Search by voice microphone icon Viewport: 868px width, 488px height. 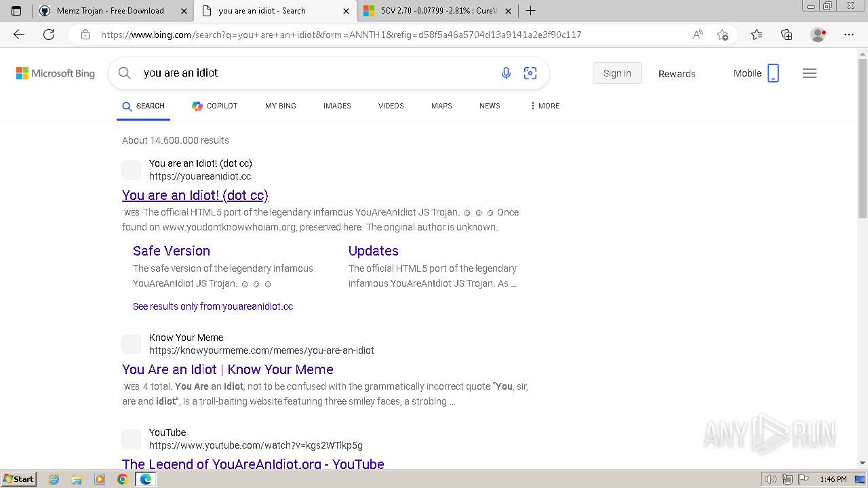point(506,73)
